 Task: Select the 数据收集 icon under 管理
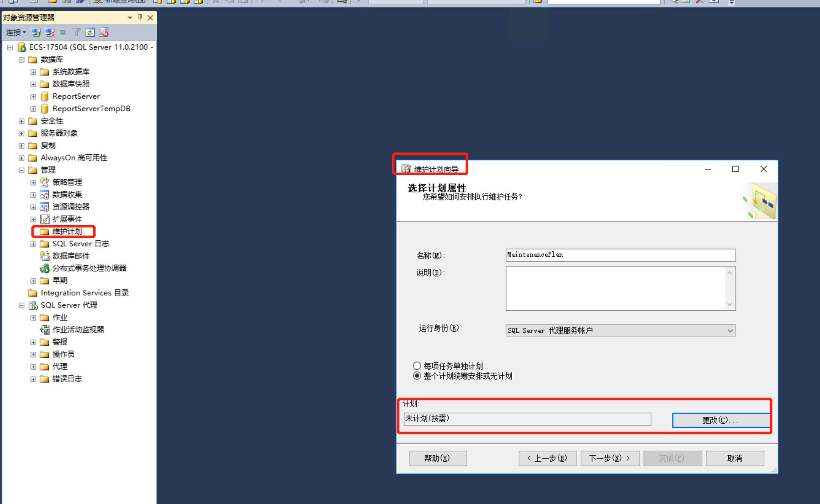point(43,194)
